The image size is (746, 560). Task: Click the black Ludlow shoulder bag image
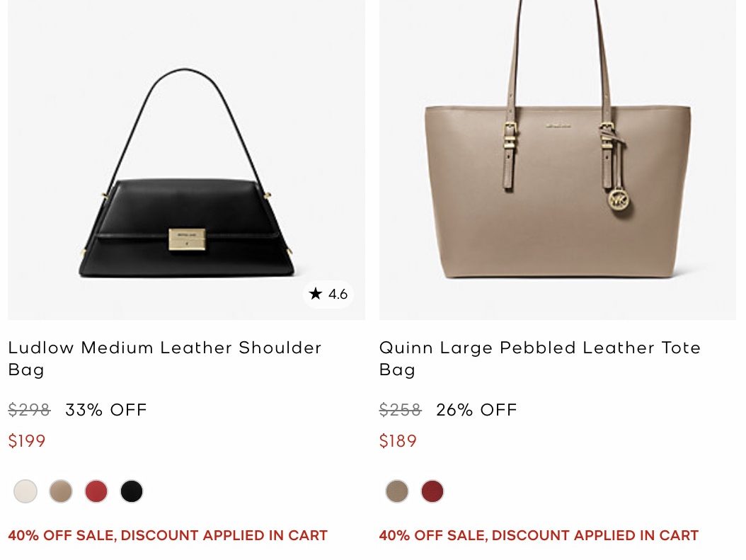pyautogui.click(x=186, y=227)
